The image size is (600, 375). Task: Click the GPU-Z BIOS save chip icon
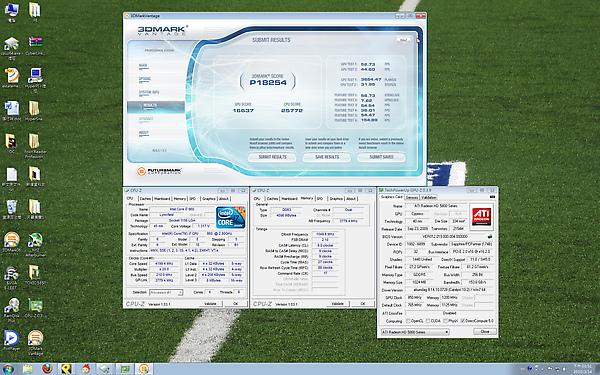[x=489, y=236]
